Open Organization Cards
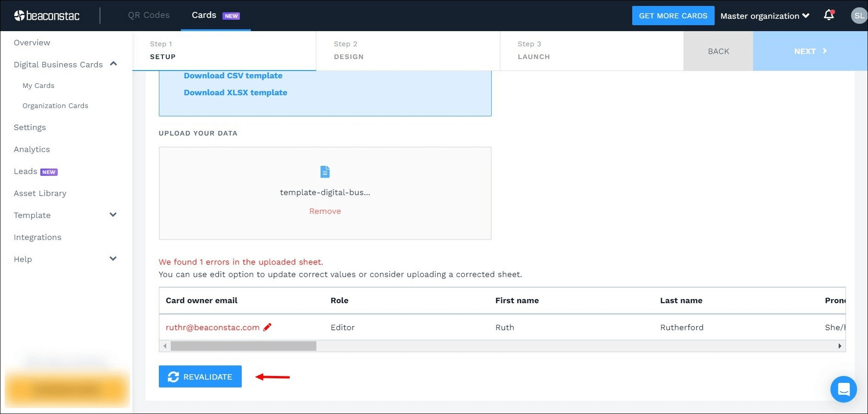 pyautogui.click(x=55, y=106)
